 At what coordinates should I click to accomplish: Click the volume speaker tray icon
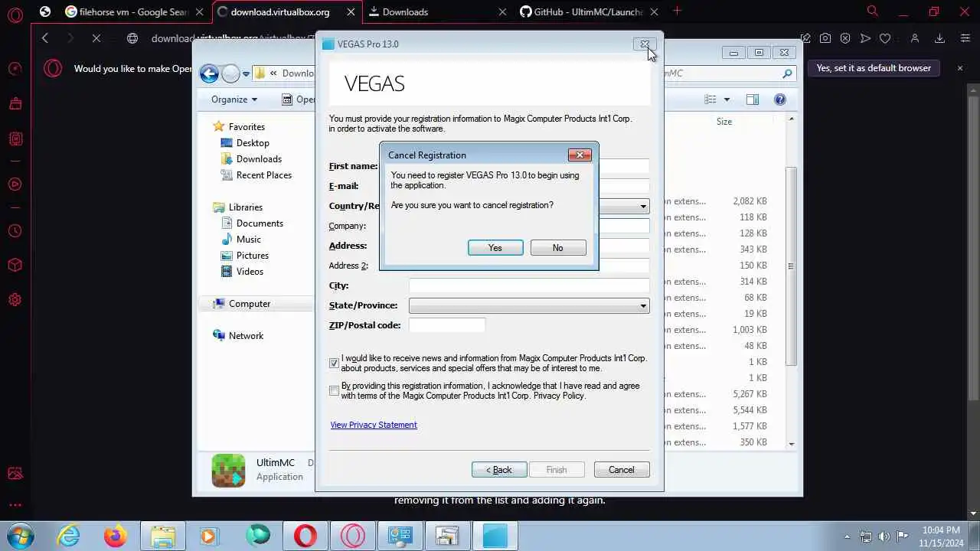point(884,536)
